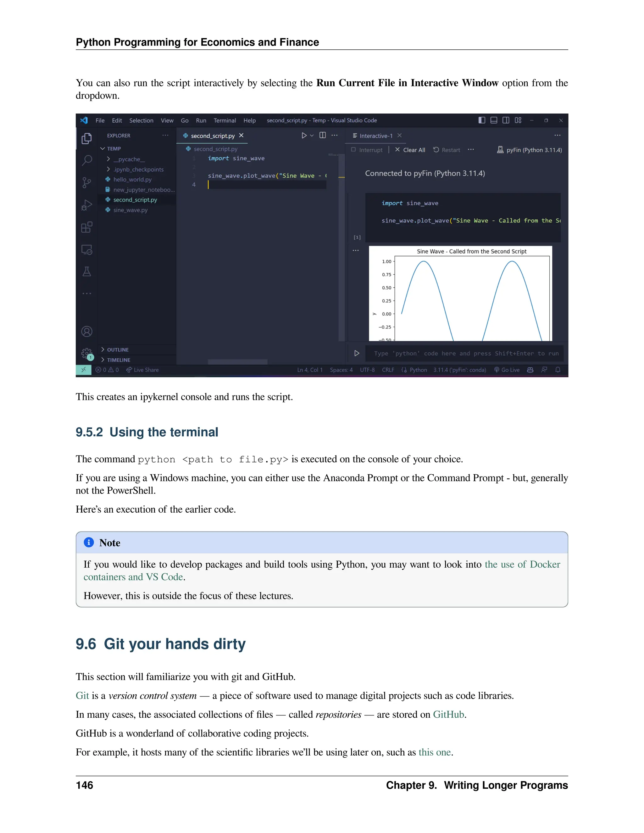The image size is (644, 833).
Task: Expand the .ipynb_checkpoints folder
Action: (135, 169)
